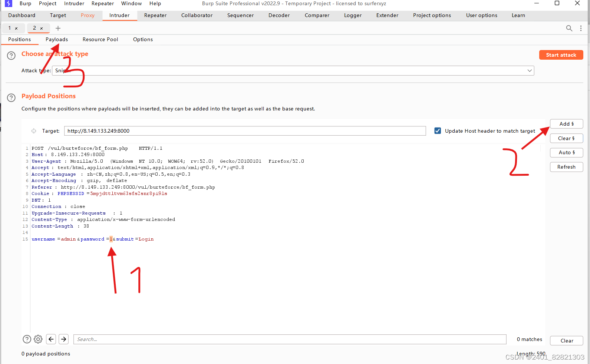
Task: Click the Auto § button
Action: [566, 152]
